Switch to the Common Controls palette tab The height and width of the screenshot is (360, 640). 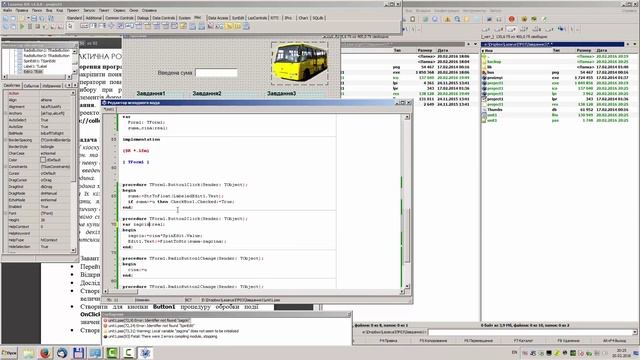coord(119,18)
